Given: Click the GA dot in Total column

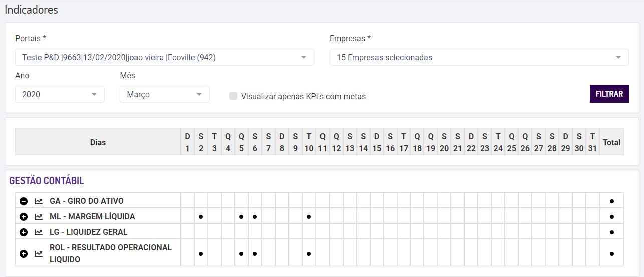Looking at the screenshot, I should [x=612, y=201].
